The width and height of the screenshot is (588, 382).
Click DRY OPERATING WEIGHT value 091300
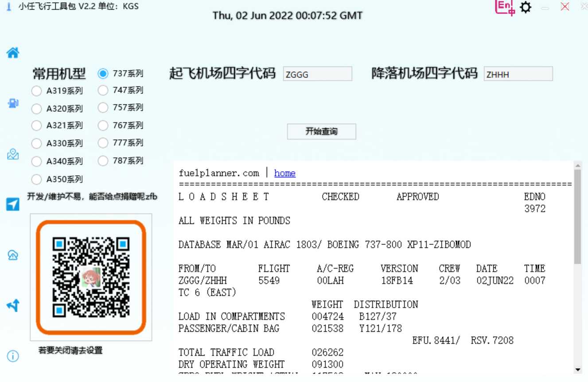click(x=327, y=365)
